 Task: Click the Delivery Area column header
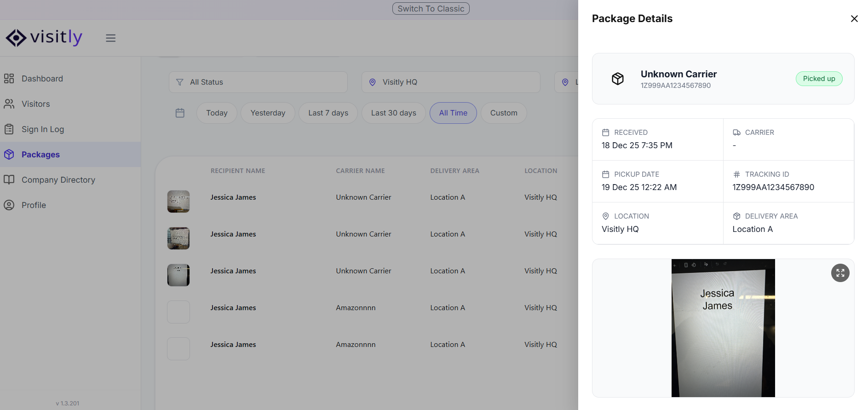[x=454, y=171]
